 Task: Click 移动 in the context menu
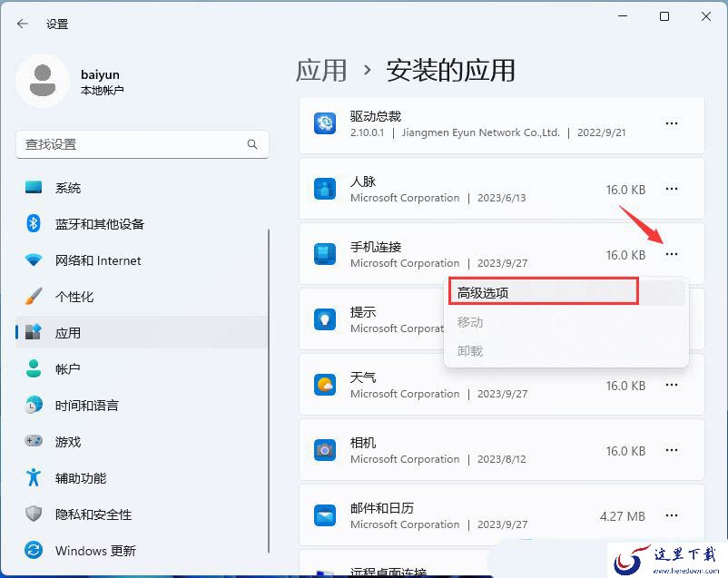pos(566,322)
